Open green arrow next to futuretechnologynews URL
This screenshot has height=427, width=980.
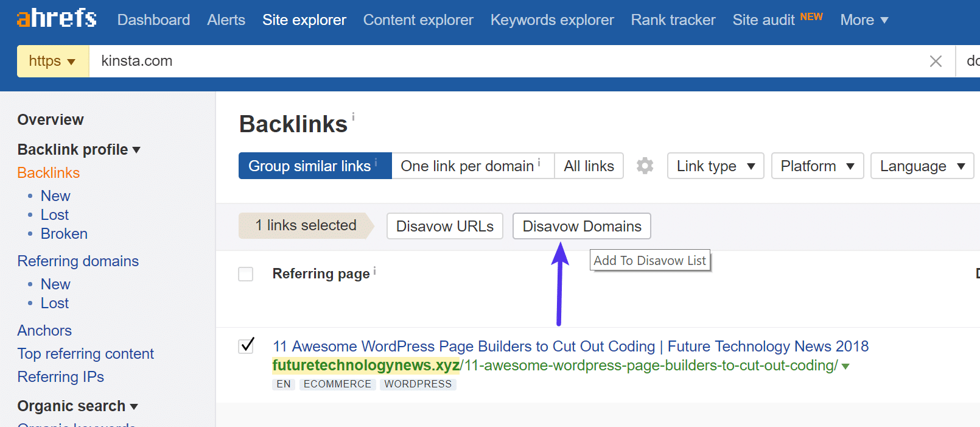pos(845,366)
